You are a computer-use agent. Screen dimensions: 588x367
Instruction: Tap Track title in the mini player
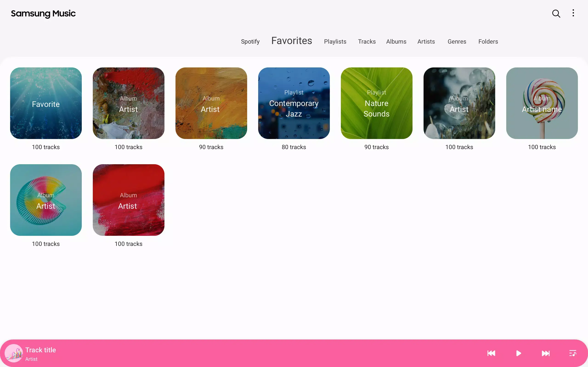[40, 350]
